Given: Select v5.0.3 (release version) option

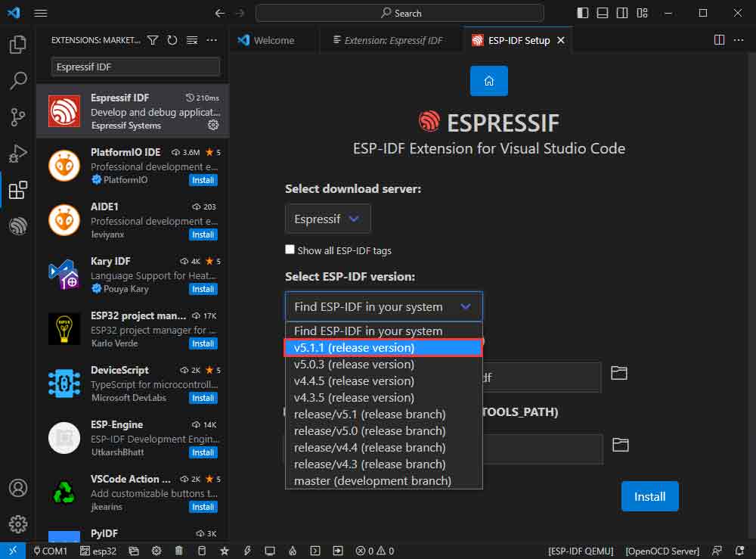Looking at the screenshot, I should 384,364.
